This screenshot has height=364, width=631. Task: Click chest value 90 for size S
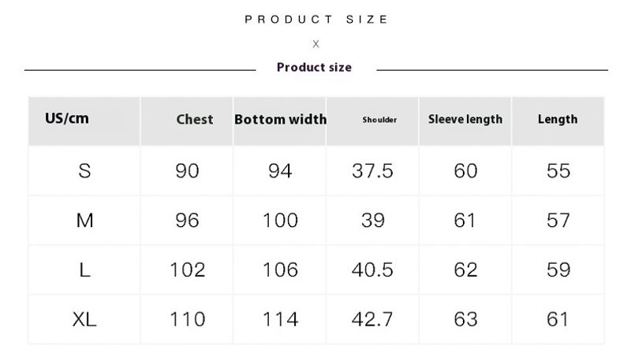coord(187,171)
